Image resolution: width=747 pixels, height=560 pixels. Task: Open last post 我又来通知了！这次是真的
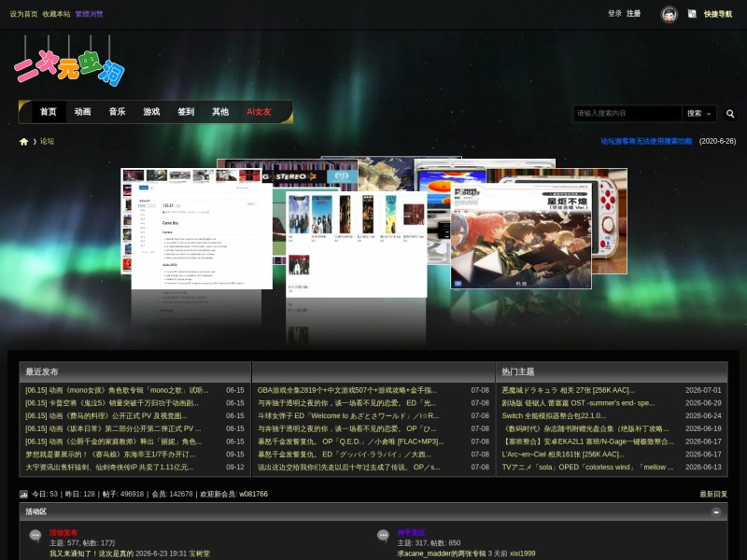click(x=92, y=553)
